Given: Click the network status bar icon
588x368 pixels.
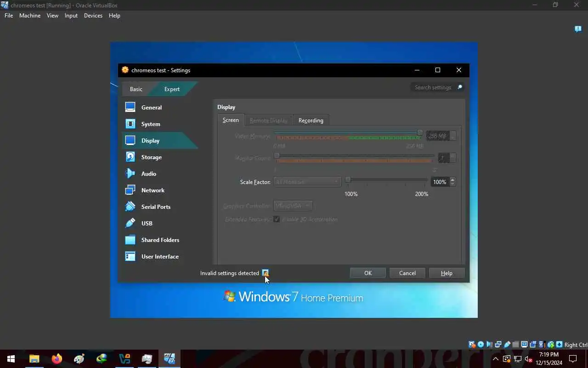Looking at the screenshot, I should pos(498,345).
